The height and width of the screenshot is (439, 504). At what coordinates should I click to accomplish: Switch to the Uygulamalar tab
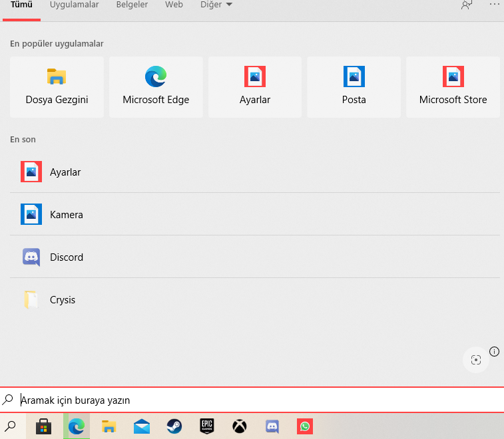point(74,5)
